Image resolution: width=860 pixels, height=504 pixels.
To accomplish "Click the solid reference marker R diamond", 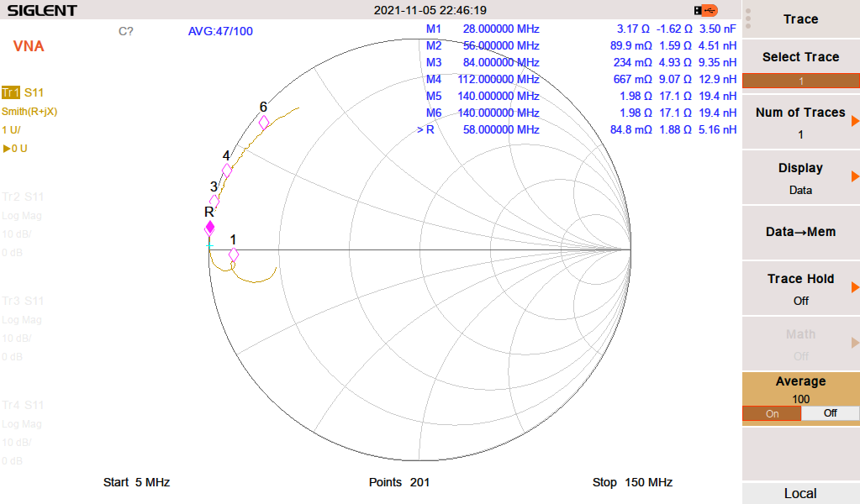I will 209,228.
